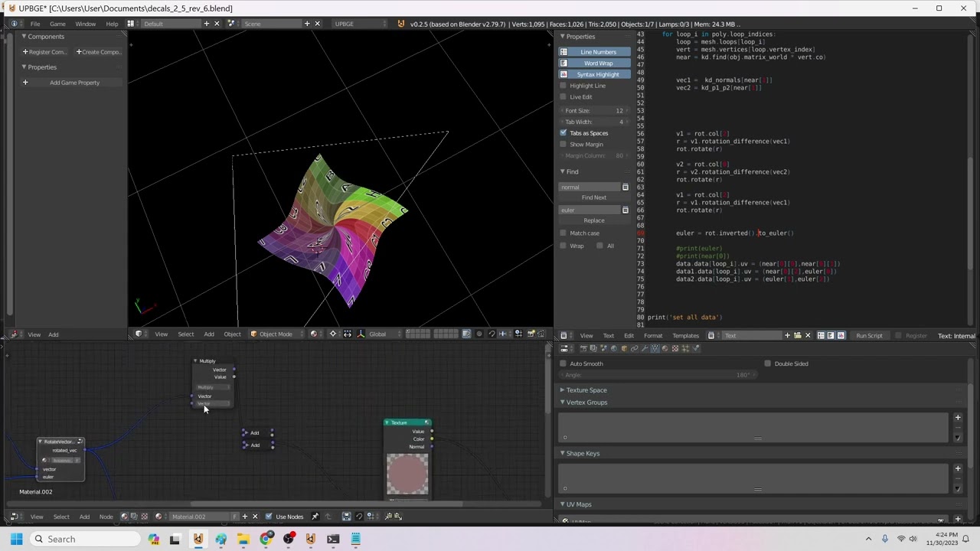Image resolution: width=980 pixels, height=551 pixels.
Task: Select the material node tree type icon
Action: [124, 517]
